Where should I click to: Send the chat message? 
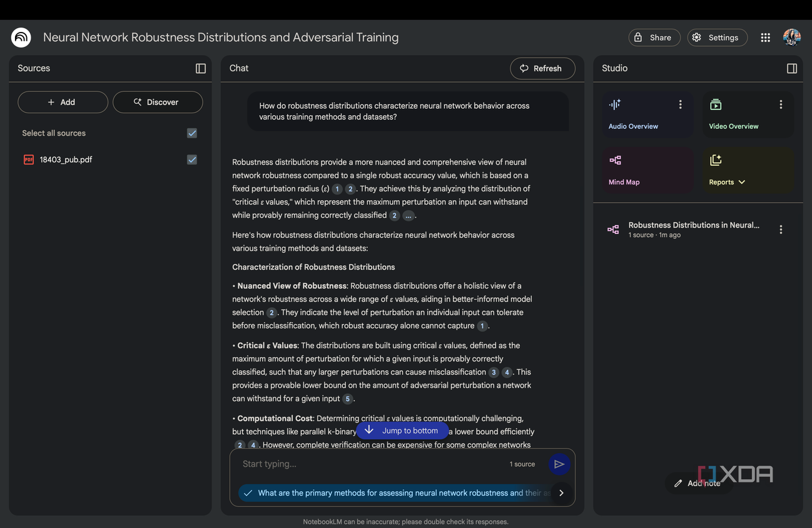(x=559, y=464)
